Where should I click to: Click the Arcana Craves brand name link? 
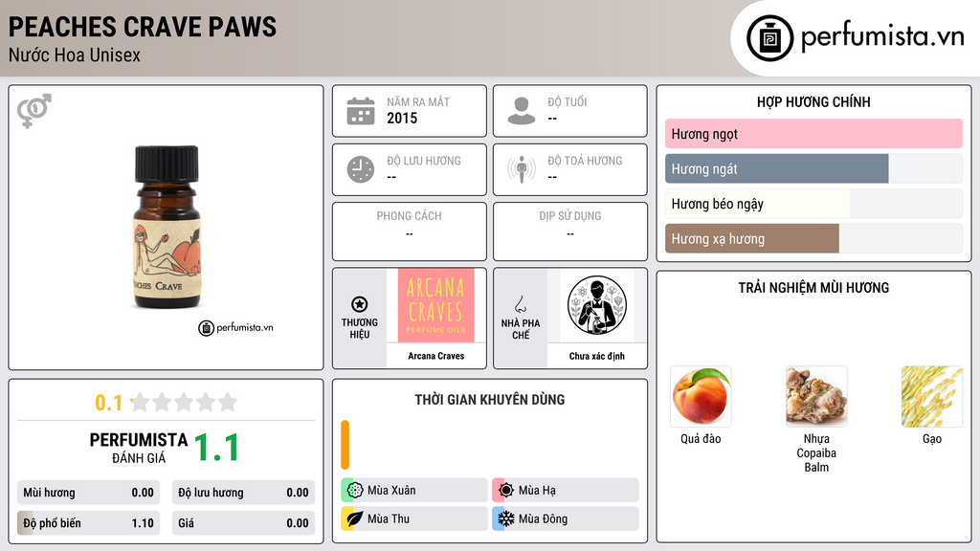(436, 356)
